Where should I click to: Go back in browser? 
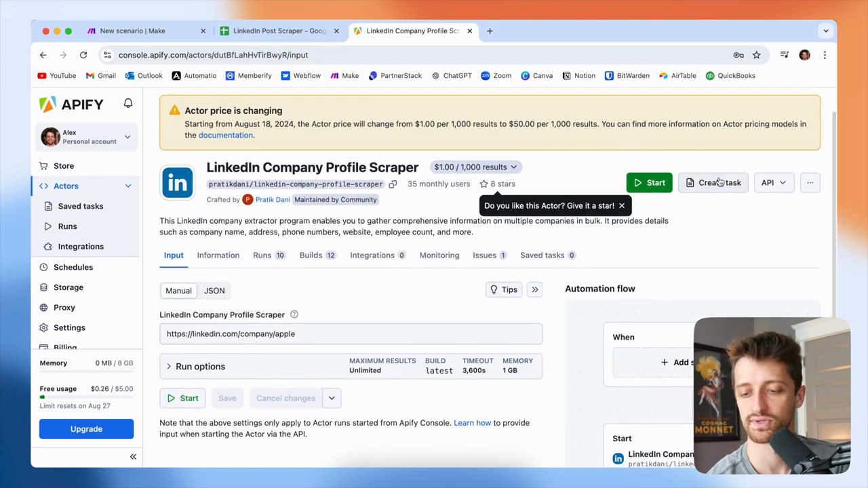point(43,55)
